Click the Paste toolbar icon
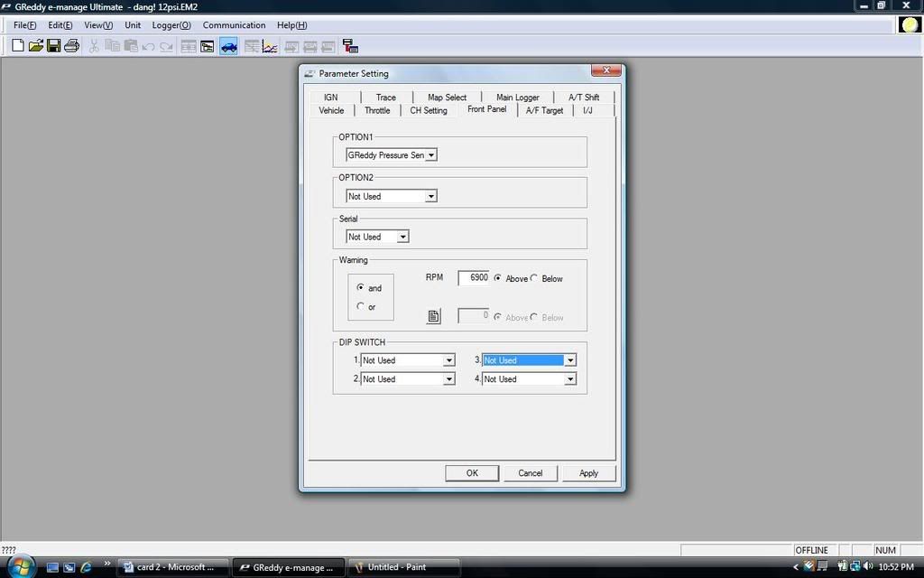 coord(130,46)
